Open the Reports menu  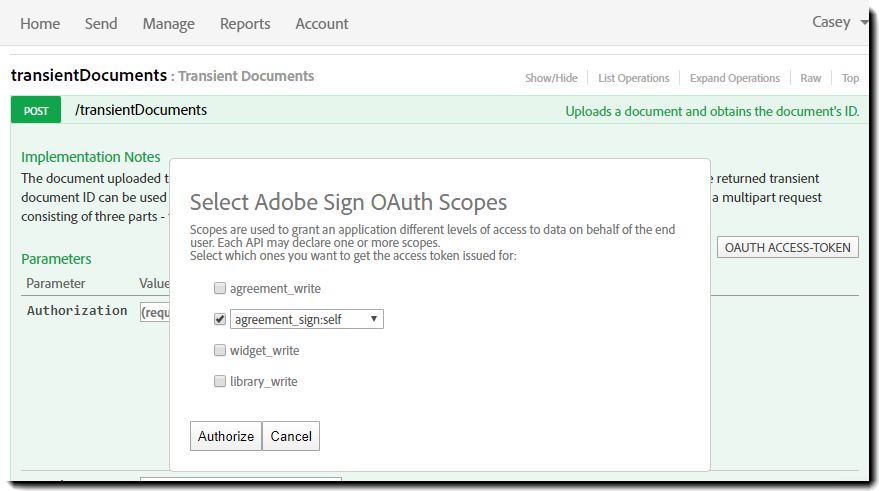pyautogui.click(x=245, y=24)
